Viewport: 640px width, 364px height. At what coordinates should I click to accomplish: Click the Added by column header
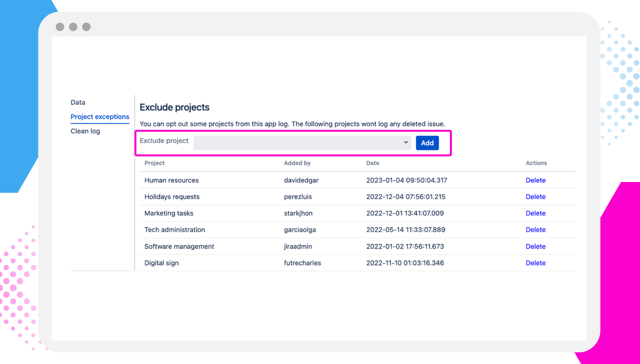297,163
